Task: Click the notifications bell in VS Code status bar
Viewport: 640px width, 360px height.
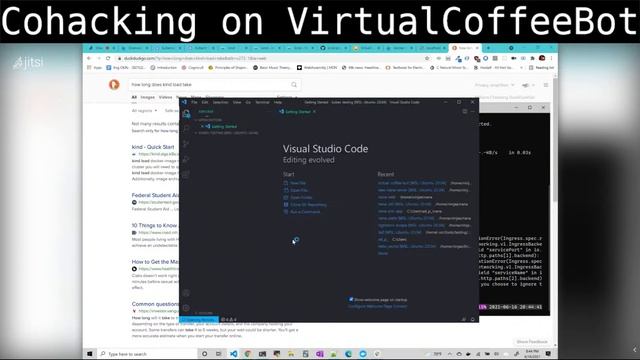Action: (473, 319)
